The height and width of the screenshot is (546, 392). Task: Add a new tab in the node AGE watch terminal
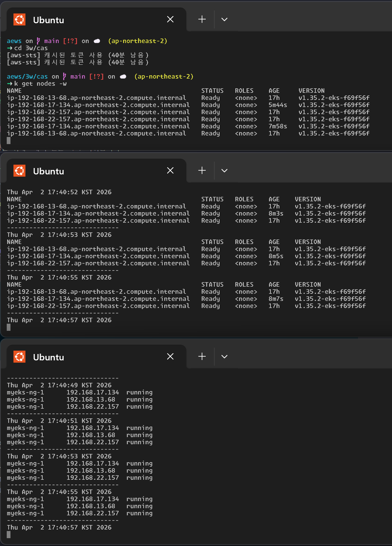pos(202,171)
